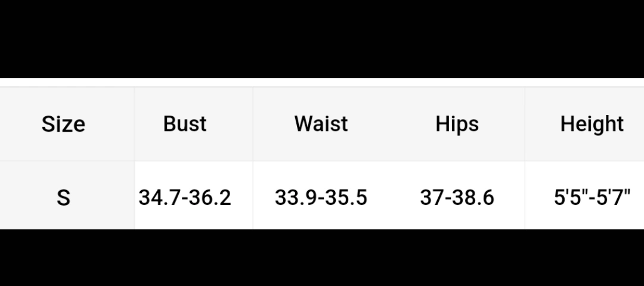This screenshot has height=286, width=644.
Task: Click the dash in the waist range
Action: pyautogui.click(x=321, y=199)
